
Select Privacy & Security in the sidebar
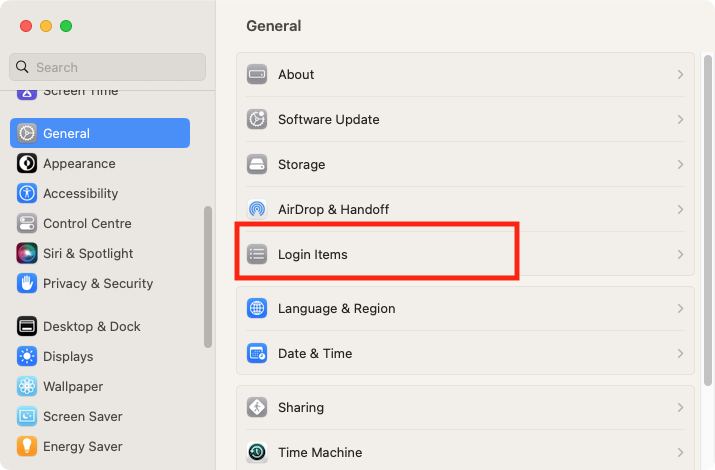pos(98,284)
